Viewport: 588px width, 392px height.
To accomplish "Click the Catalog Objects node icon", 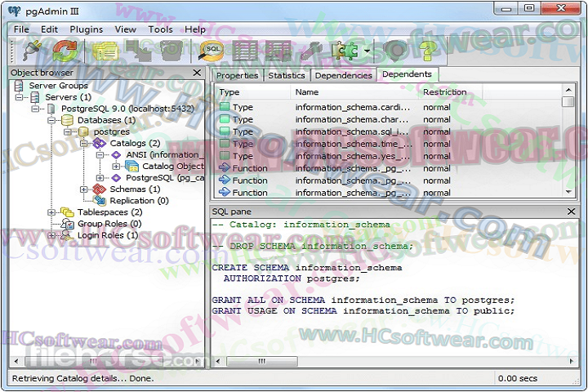I will (131, 166).
